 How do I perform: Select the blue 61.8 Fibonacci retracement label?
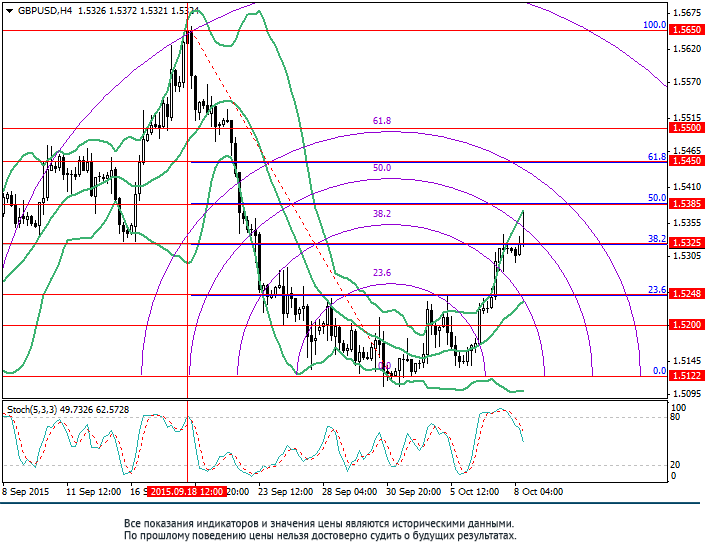657,156
